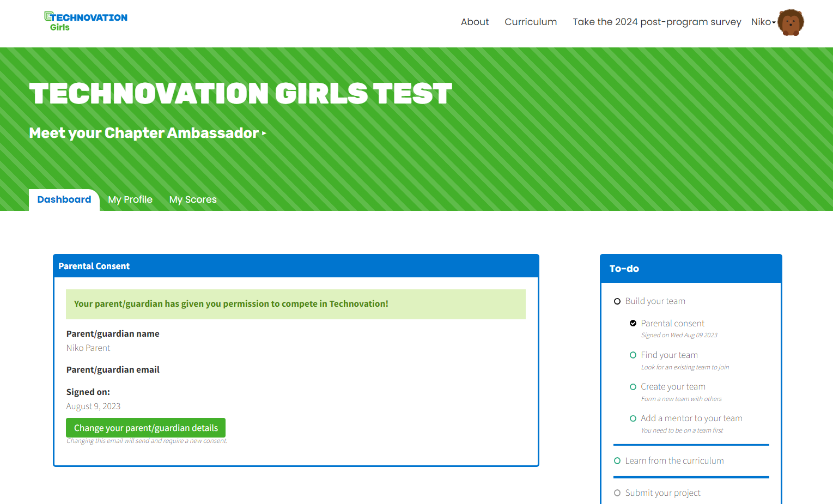Click 'Signed on Wed Aug 09 2023' note
Viewport: 833px width, 504px height.
point(679,335)
